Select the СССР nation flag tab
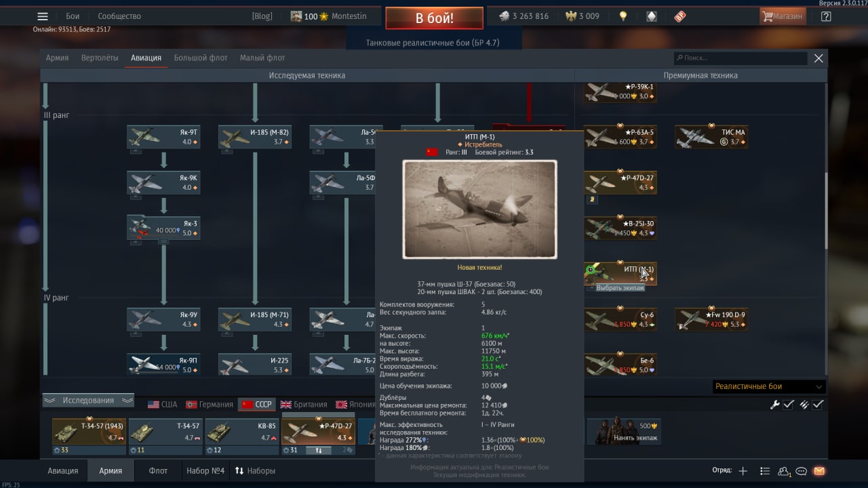The width and height of the screenshot is (868, 488). tap(256, 405)
